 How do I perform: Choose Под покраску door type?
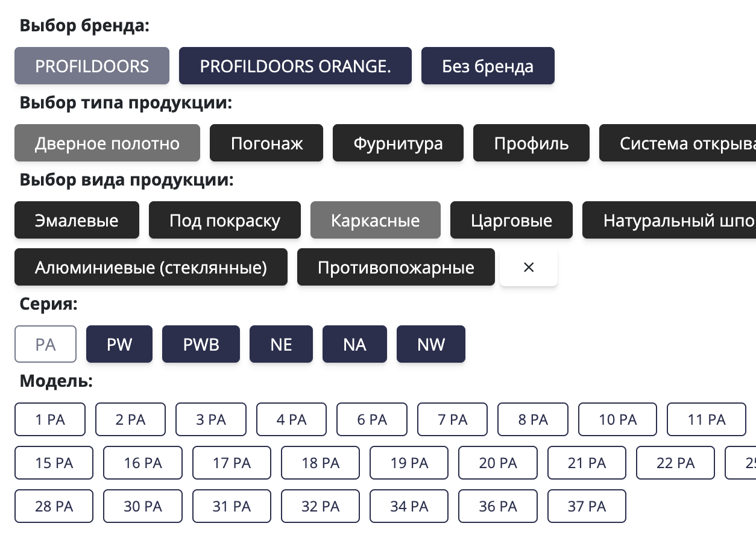[224, 220]
